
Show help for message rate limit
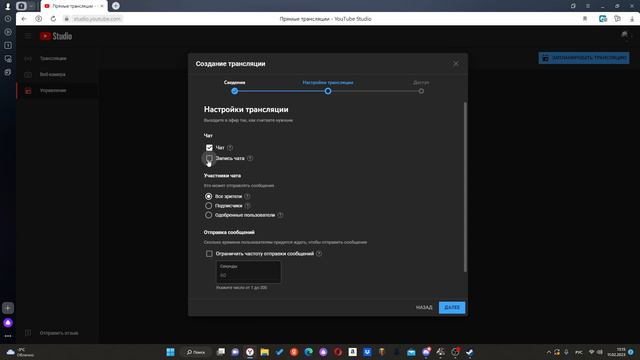[x=319, y=253]
